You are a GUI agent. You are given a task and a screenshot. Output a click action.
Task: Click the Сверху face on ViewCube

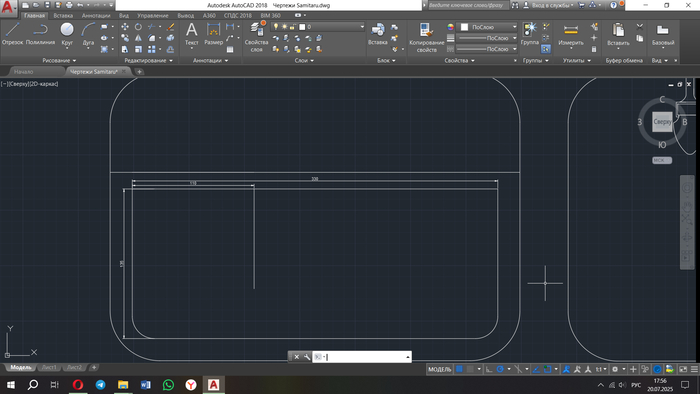pos(662,121)
